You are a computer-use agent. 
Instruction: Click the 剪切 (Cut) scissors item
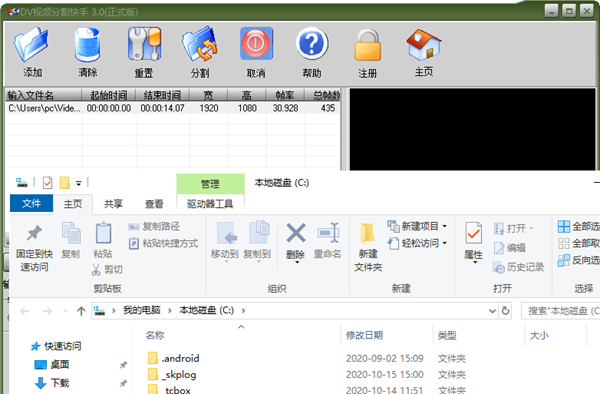(107, 270)
